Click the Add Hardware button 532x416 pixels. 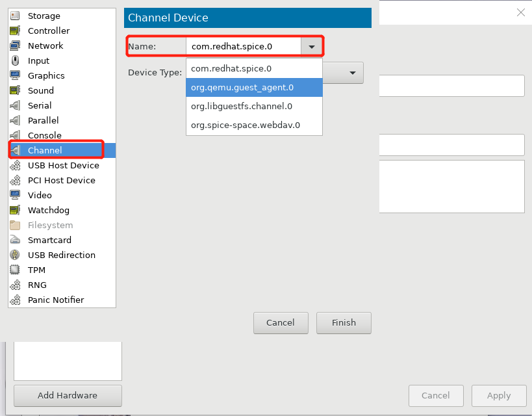[68, 396]
